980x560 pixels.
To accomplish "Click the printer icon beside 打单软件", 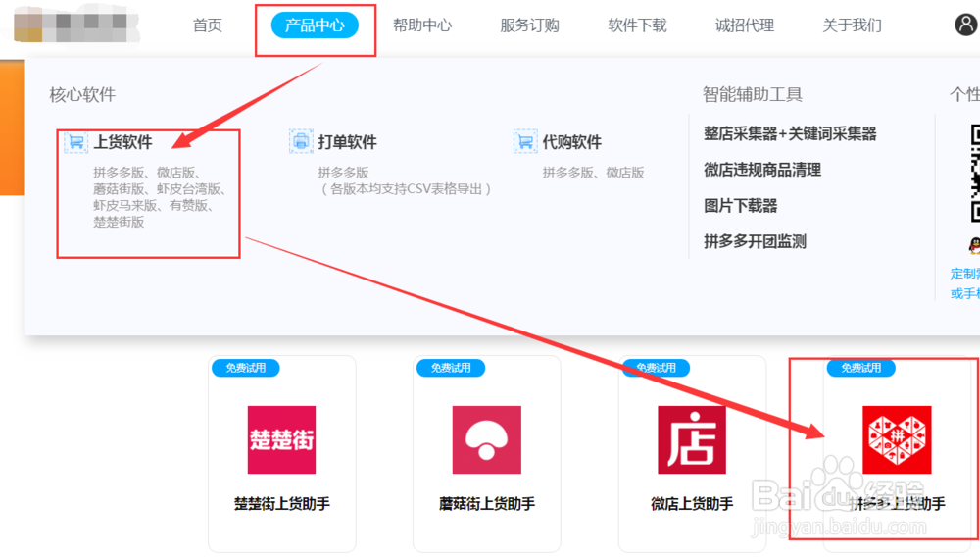I will (301, 141).
